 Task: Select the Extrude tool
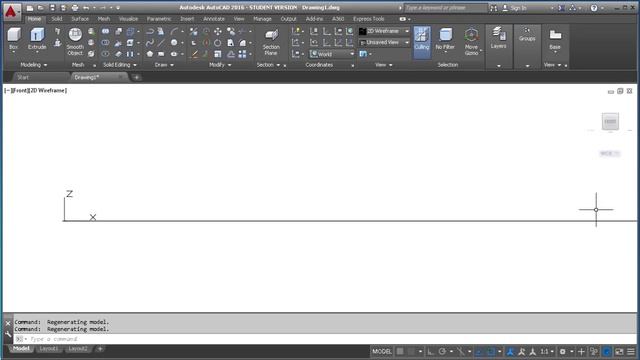point(37,39)
